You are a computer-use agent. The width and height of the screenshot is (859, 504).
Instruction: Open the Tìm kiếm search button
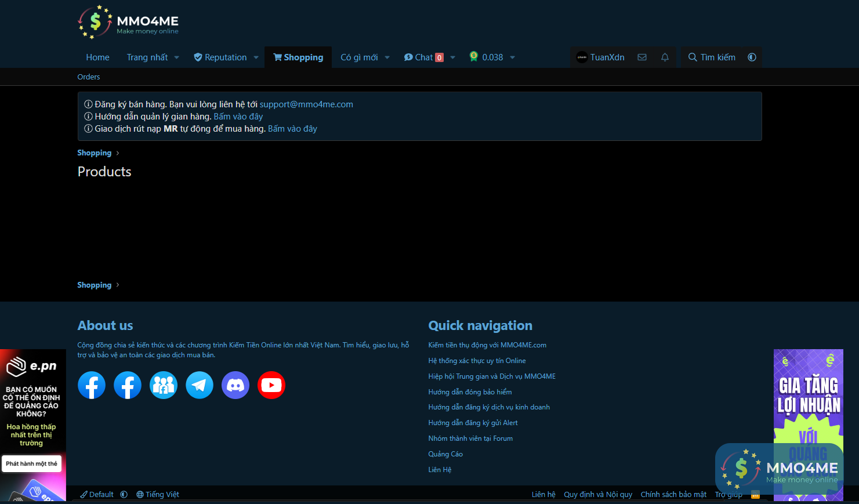pos(712,57)
